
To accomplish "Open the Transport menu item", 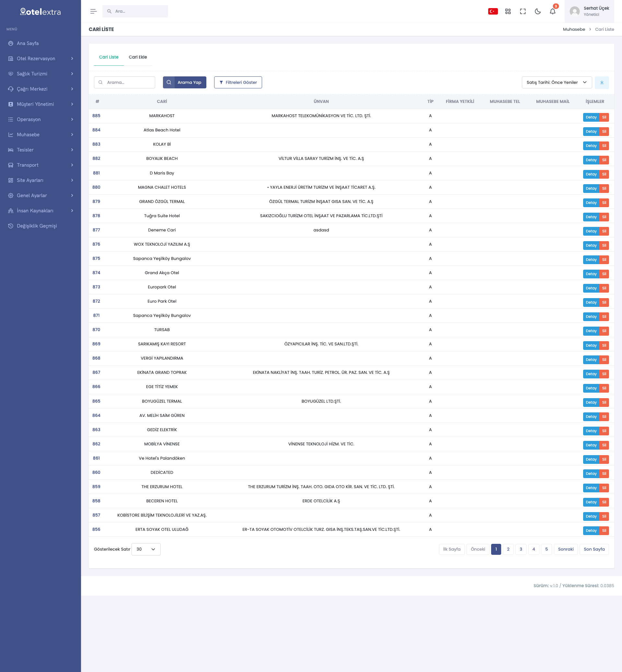I will pos(40,165).
